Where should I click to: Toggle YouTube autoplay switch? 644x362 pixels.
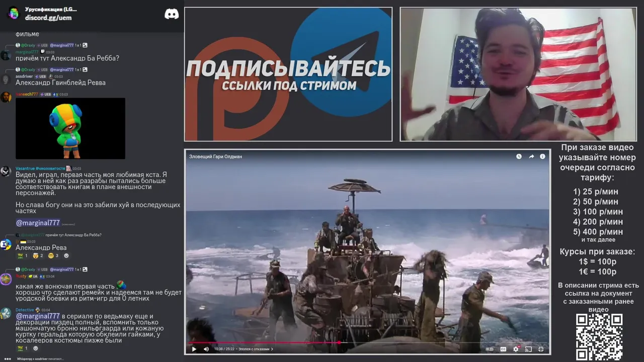pos(489,349)
